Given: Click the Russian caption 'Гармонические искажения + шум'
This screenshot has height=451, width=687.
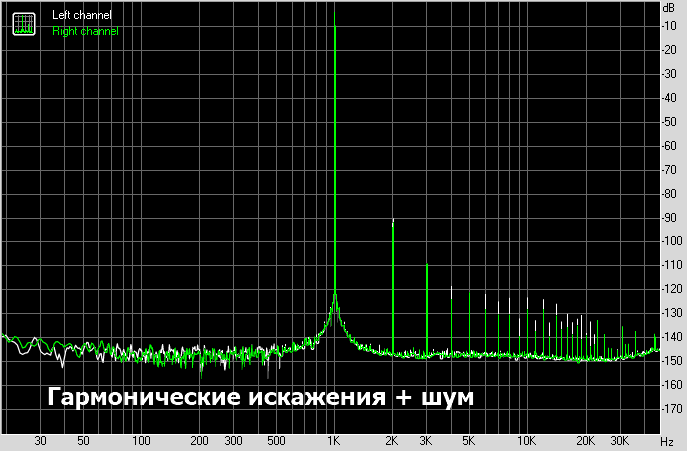Looking at the screenshot, I should pos(261,398).
